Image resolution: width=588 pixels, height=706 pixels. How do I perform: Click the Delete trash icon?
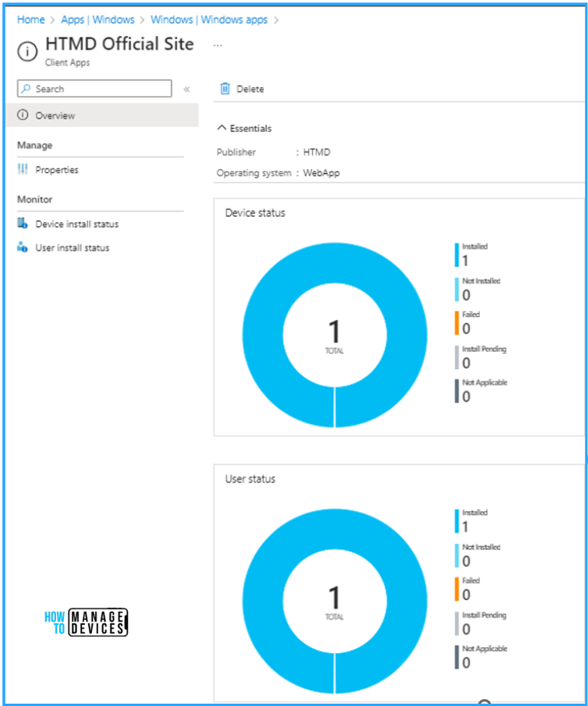point(225,89)
